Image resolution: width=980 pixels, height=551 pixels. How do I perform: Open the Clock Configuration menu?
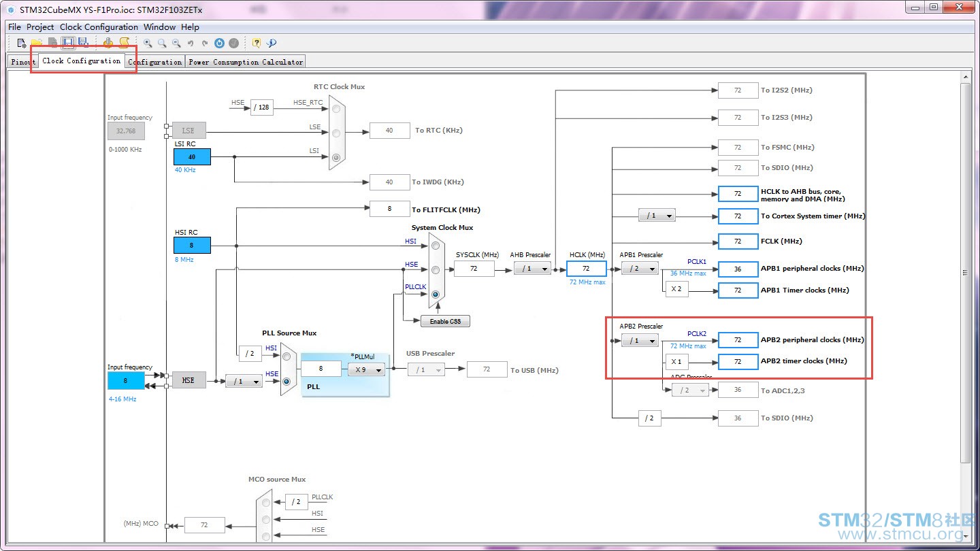(x=99, y=27)
